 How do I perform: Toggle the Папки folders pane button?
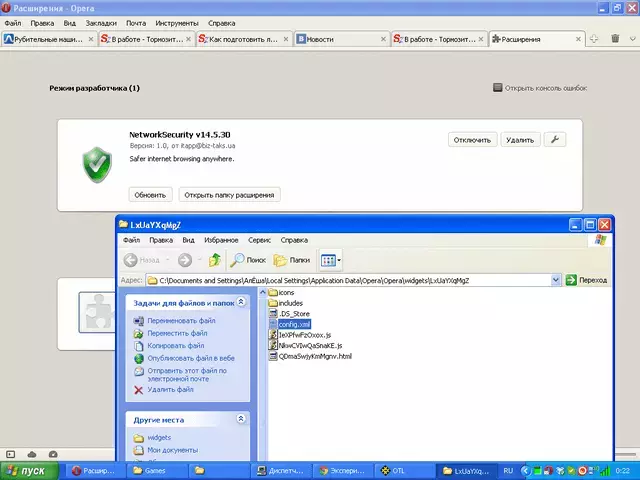[x=292, y=260]
